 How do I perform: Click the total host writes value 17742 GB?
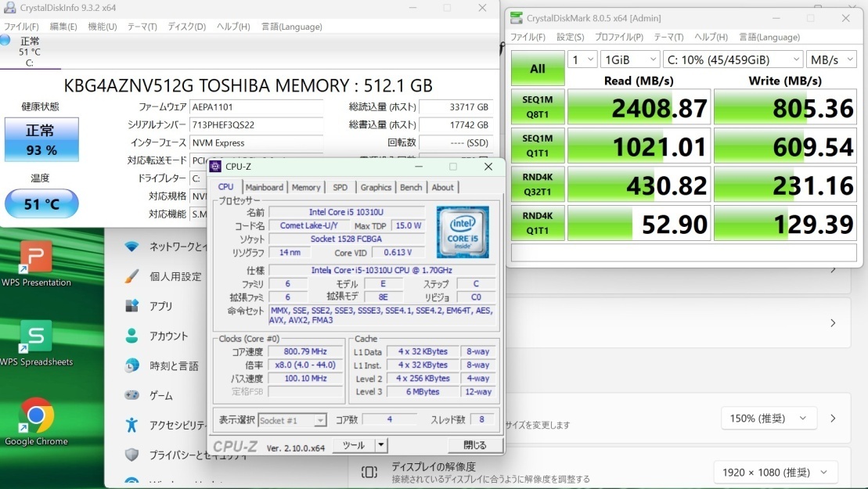455,124
